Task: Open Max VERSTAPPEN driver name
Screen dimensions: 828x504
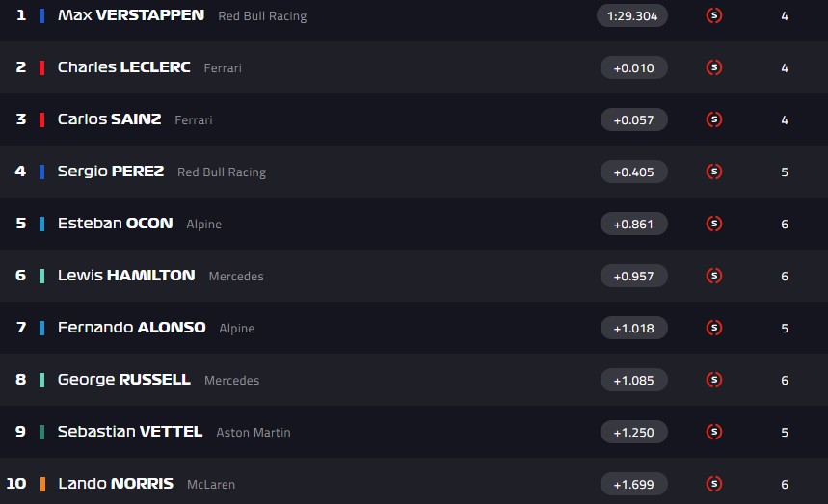Action: click(131, 15)
